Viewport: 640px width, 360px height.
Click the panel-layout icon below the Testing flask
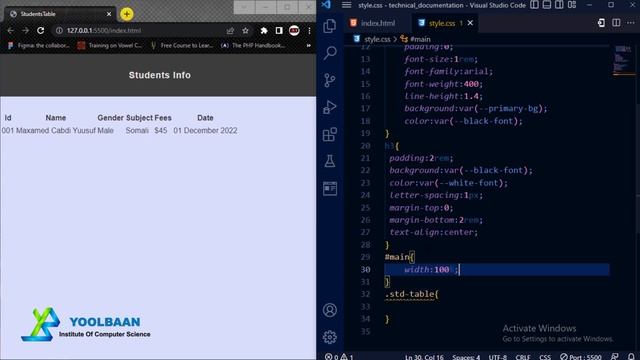[330, 188]
